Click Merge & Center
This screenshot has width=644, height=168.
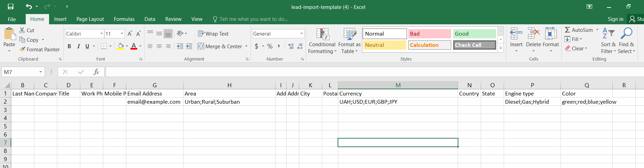(x=220, y=46)
